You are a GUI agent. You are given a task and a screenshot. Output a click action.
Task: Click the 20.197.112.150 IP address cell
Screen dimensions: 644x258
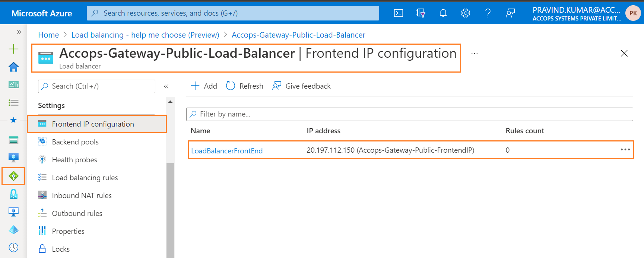[x=390, y=150]
